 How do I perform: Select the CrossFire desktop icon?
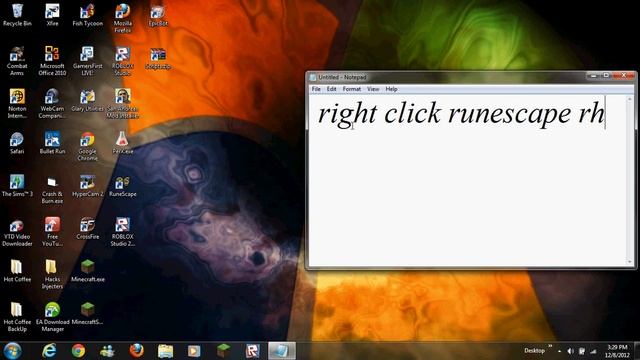(87, 228)
